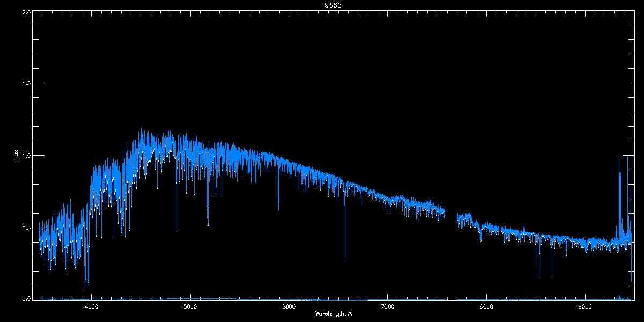Click the x-axis tick label 6000
The height and width of the screenshot is (322, 644).
289,307
